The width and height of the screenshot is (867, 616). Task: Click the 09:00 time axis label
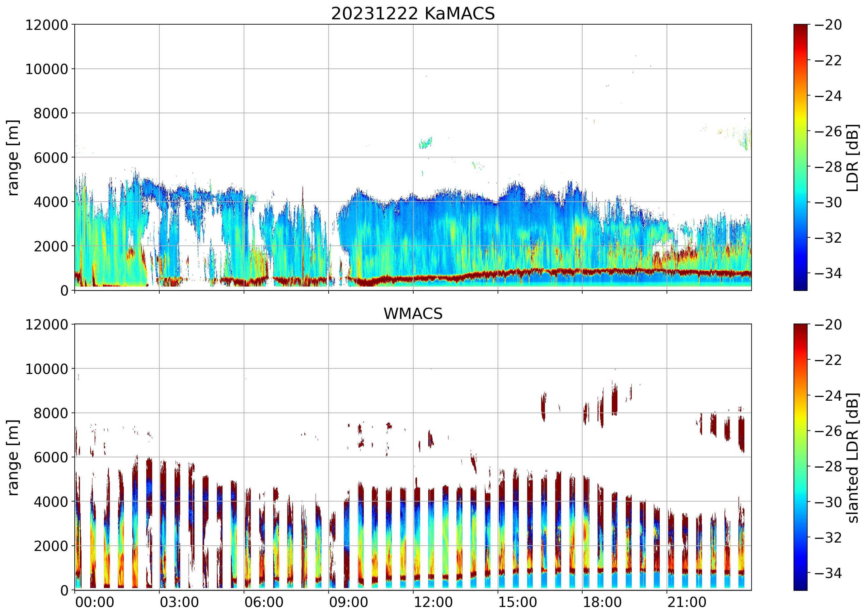tap(348, 602)
